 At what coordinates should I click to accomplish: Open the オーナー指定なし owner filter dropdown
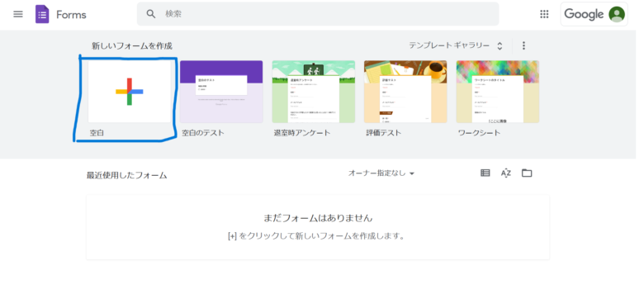381,173
